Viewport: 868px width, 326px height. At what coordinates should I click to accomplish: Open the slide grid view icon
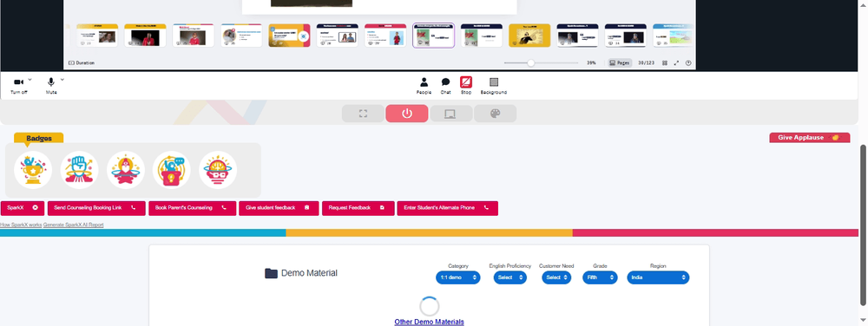[x=665, y=63]
